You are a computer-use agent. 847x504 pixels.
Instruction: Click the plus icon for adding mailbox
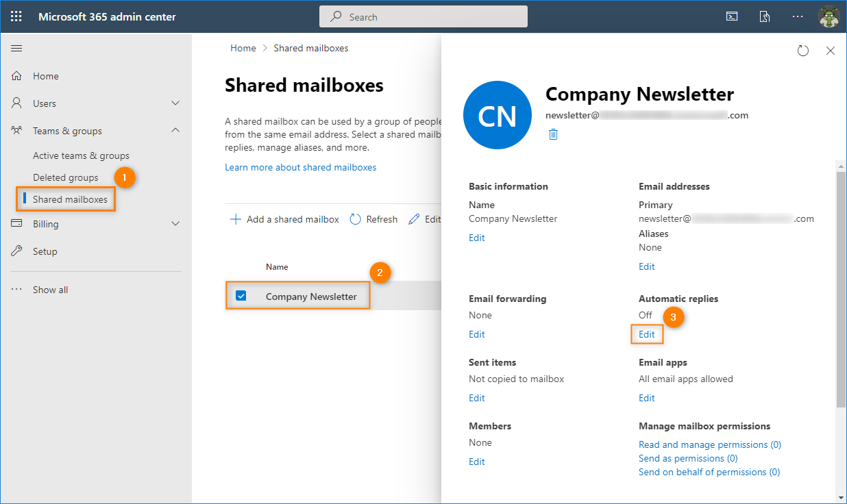(235, 219)
